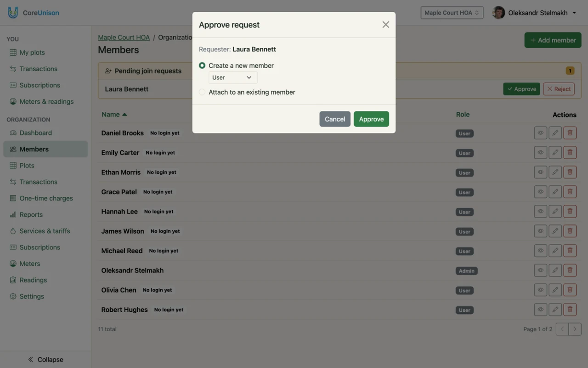Go to previous members page arrow

(x=562, y=329)
